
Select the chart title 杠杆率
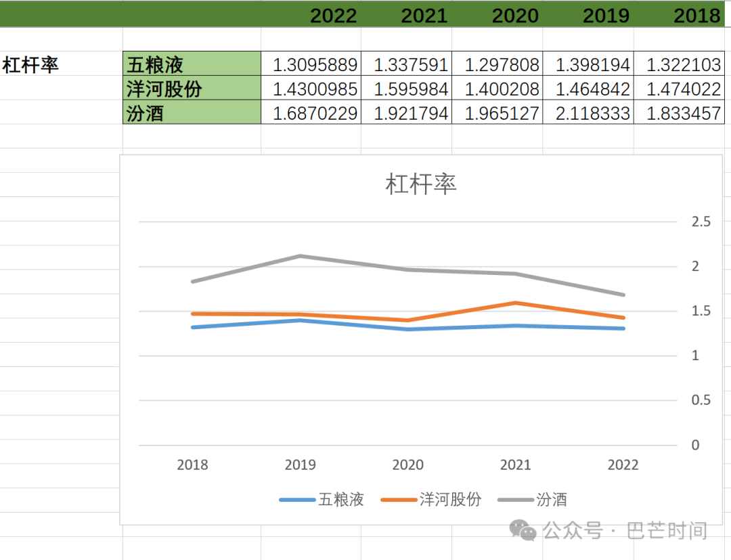421,184
